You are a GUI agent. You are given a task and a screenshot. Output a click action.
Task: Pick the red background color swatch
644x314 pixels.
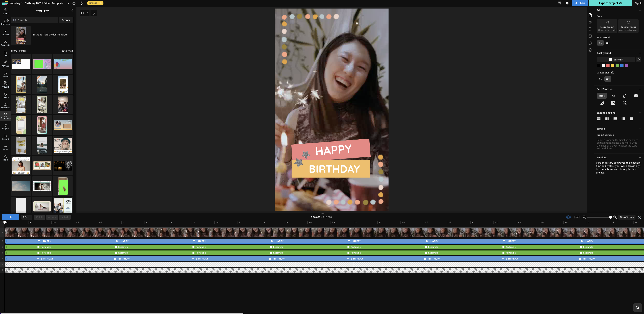608,65
